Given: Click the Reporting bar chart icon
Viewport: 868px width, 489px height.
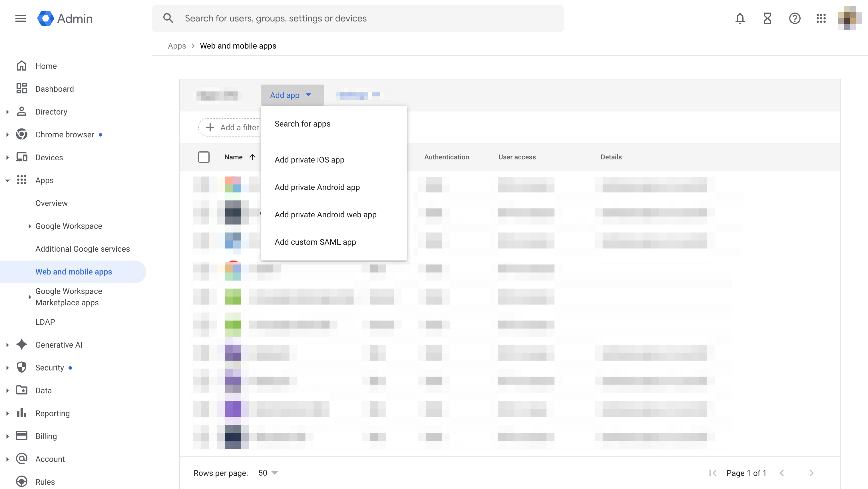Looking at the screenshot, I should [22, 413].
